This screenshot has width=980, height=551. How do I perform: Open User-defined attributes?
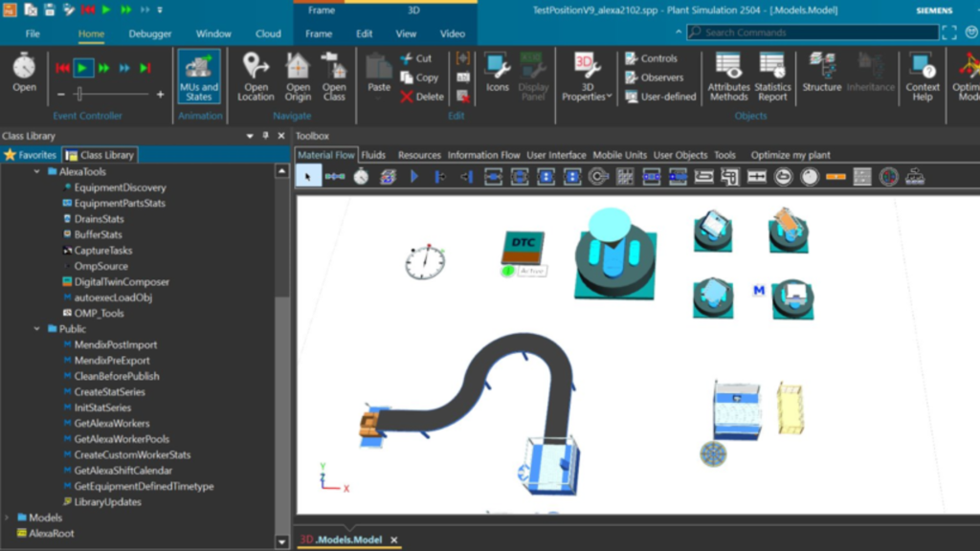(660, 97)
